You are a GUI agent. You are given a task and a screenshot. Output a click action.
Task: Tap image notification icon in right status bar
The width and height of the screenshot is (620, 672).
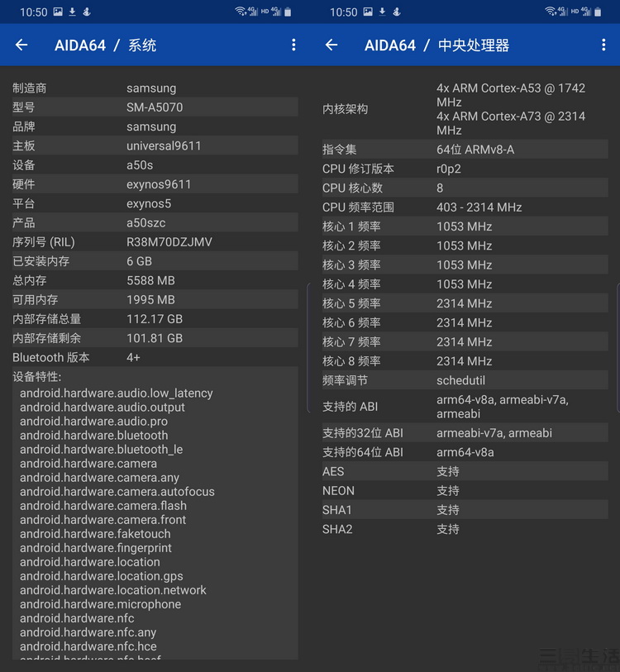click(x=368, y=12)
